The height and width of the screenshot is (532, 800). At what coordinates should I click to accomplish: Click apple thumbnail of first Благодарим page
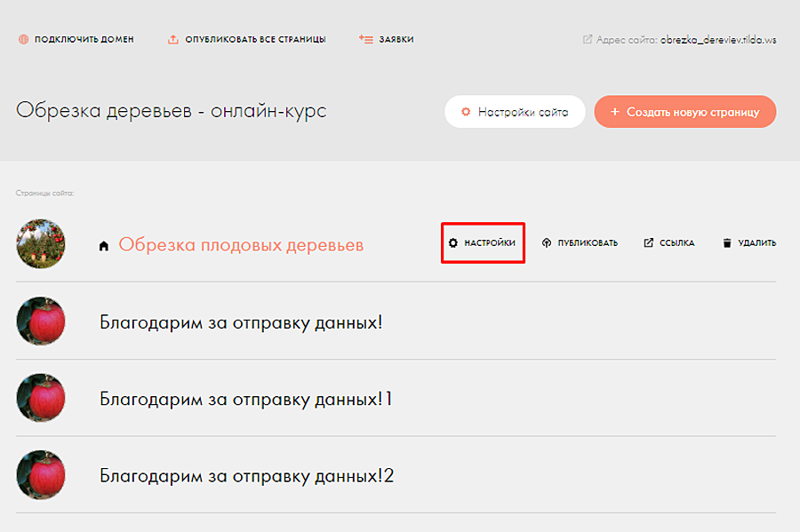pos(41,321)
